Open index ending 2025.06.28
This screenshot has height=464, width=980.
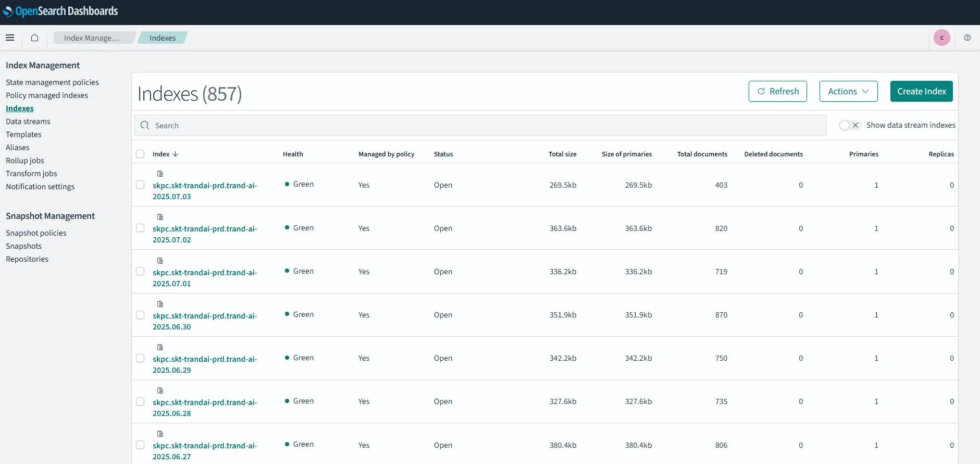point(205,408)
